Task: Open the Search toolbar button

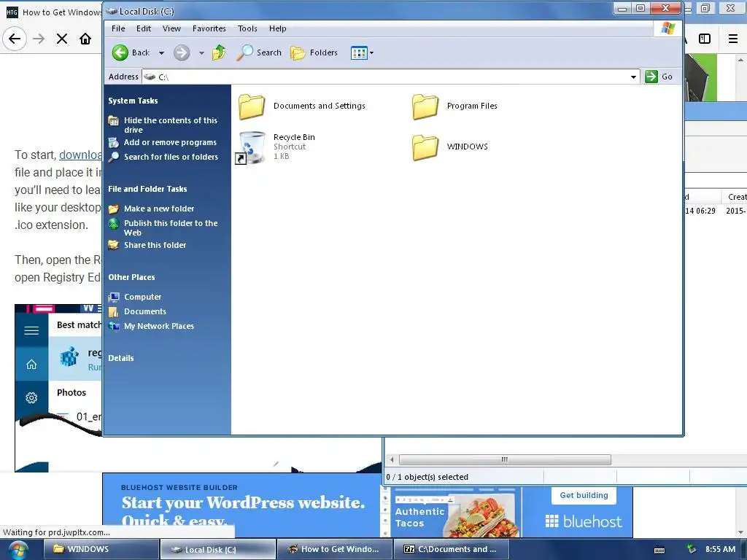Action: [259, 52]
